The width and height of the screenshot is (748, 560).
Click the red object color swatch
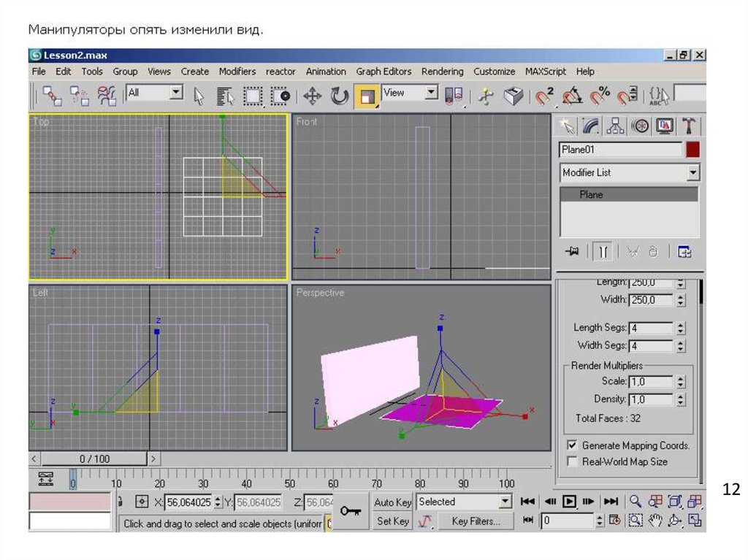[692, 150]
